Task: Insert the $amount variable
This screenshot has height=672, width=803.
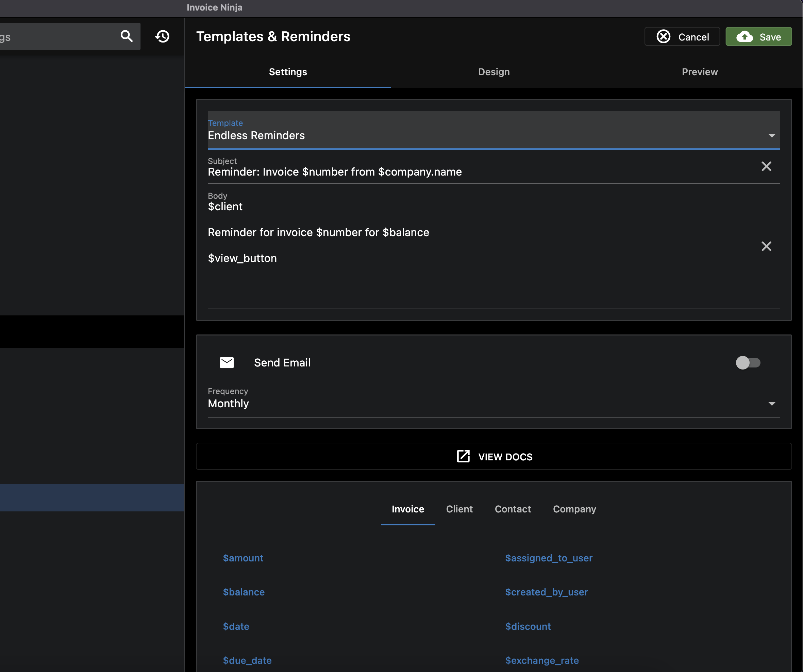Action: [243, 558]
